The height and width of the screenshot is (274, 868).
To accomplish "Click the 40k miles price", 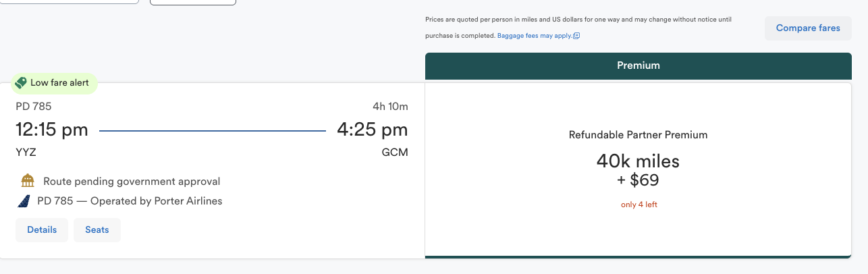I will [638, 161].
